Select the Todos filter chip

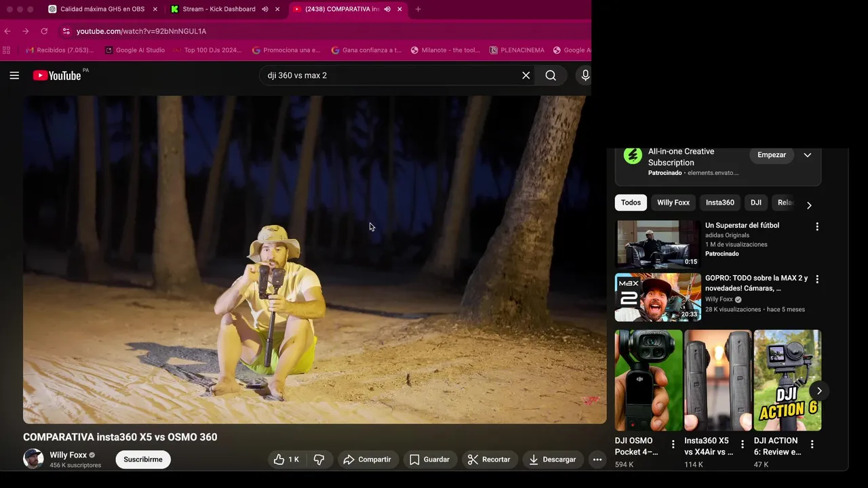click(631, 203)
